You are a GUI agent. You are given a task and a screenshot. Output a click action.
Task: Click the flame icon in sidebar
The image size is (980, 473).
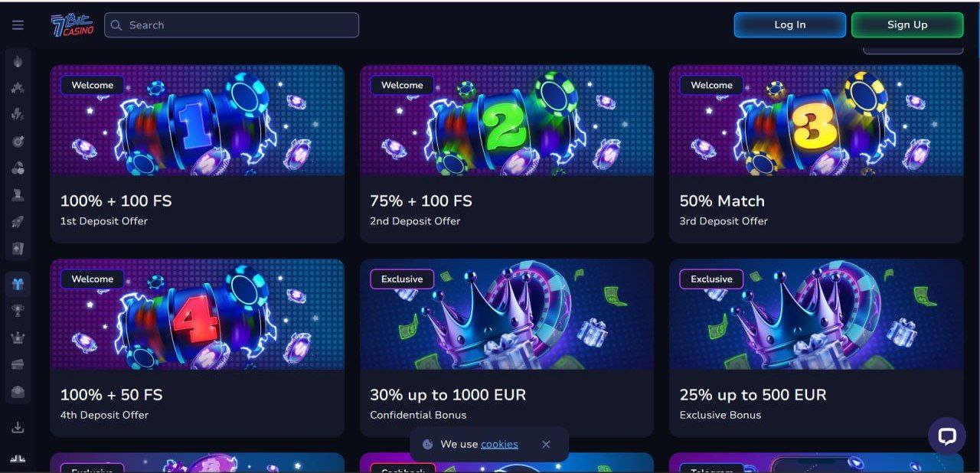click(18, 61)
